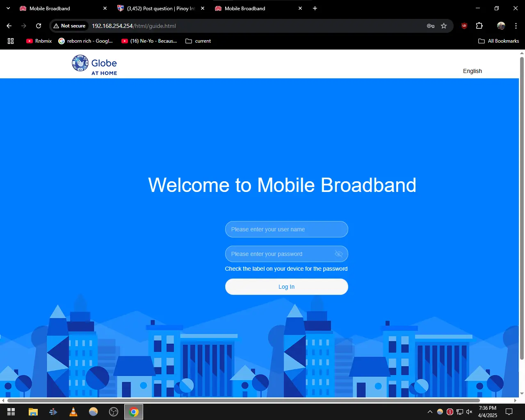Open the Ne-Yo Because bookmark
This screenshot has height=420, width=525.
[149, 41]
